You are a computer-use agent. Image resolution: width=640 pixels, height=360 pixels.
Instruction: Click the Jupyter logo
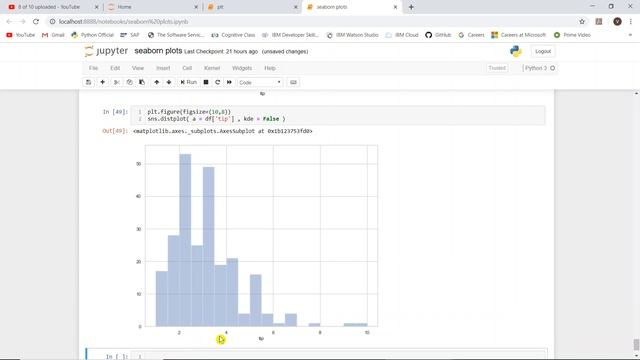[106, 51]
